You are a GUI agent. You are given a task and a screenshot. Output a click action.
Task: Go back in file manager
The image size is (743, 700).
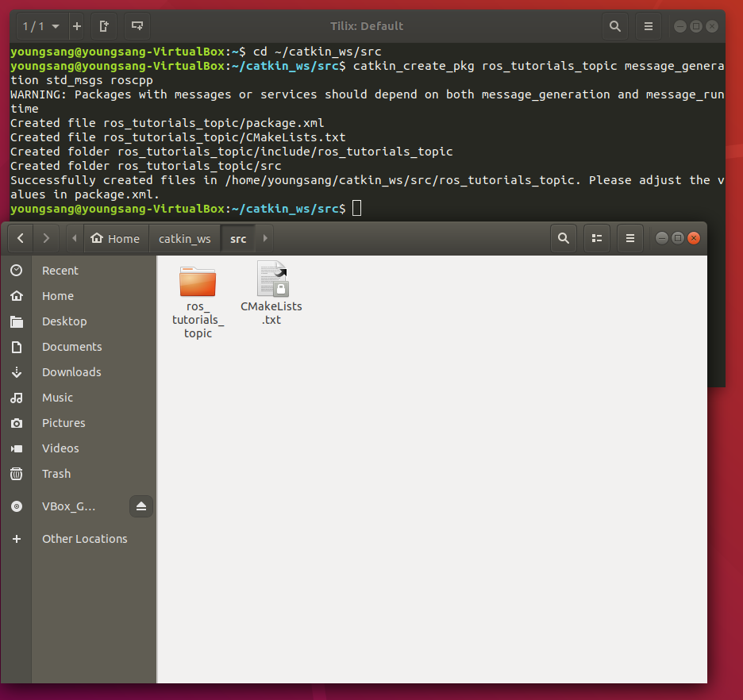[x=21, y=238]
